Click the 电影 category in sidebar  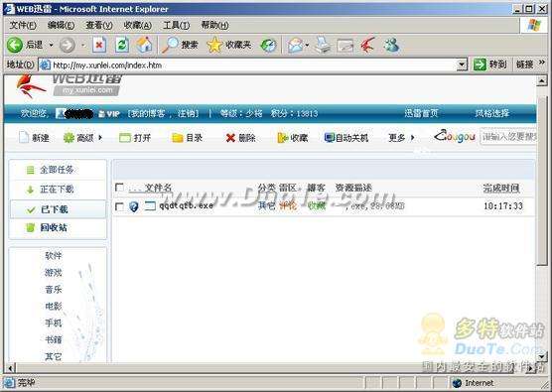click(x=54, y=306)
